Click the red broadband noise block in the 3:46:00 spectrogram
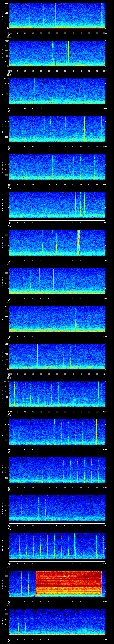 (x=69, y=584)
